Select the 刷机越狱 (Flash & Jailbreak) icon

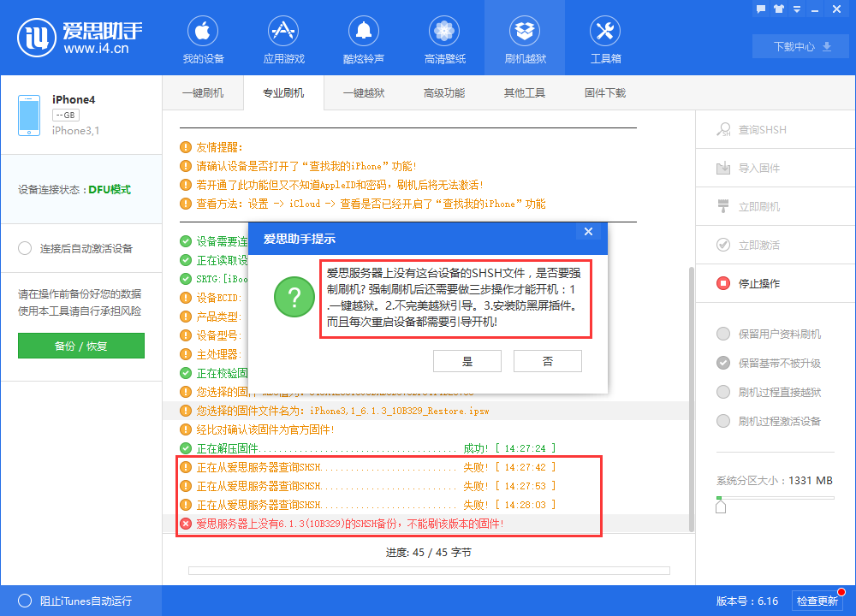[524, 38]
